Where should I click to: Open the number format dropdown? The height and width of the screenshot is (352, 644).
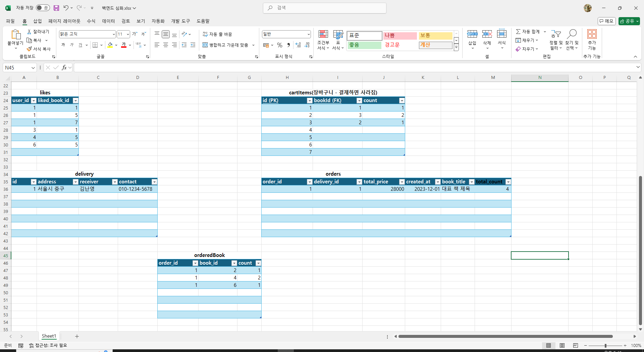point(308,34)
